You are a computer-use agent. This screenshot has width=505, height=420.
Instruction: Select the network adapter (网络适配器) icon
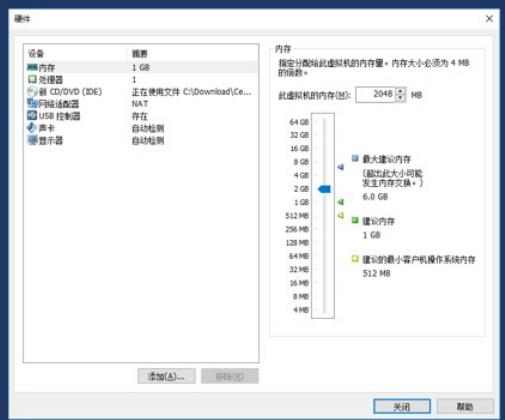[32, 104]
